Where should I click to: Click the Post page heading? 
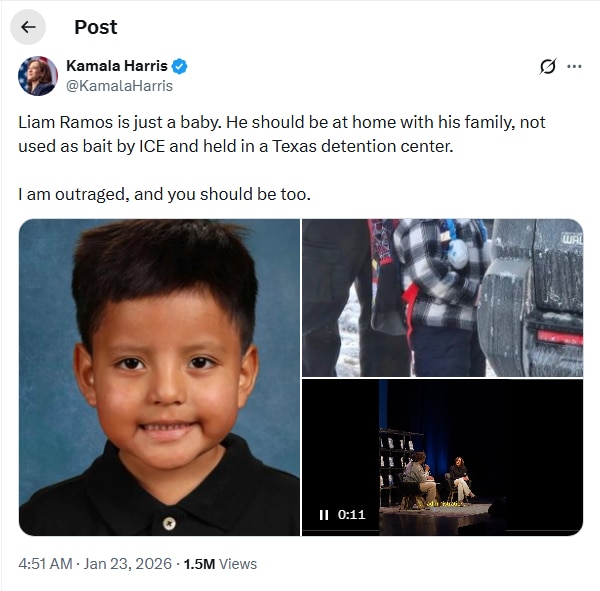pyautogui.click(x=95, y=27)
